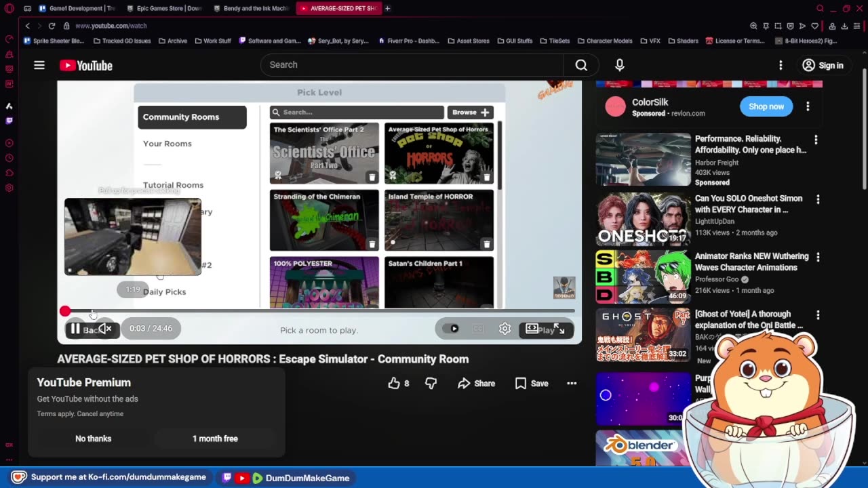This screenshot has height=488, width=868.
Task: Click the zoom icon in address bar
Action: [x=753, y=26]
